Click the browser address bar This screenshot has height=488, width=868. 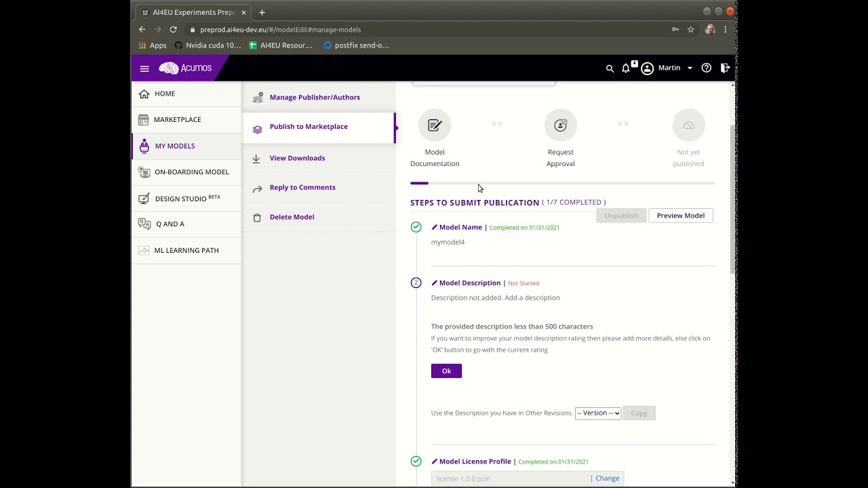(x=427, y=30)
